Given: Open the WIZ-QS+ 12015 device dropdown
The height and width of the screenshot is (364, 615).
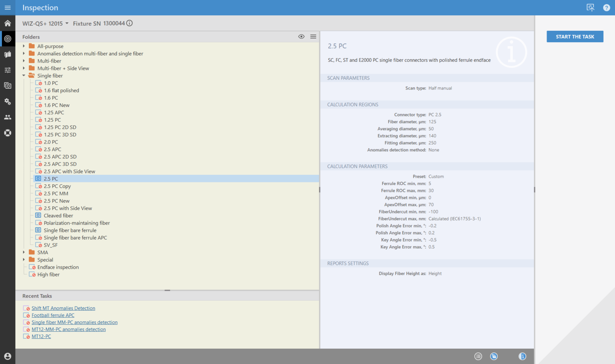Looking at the screenshot, I should [45, 23].
